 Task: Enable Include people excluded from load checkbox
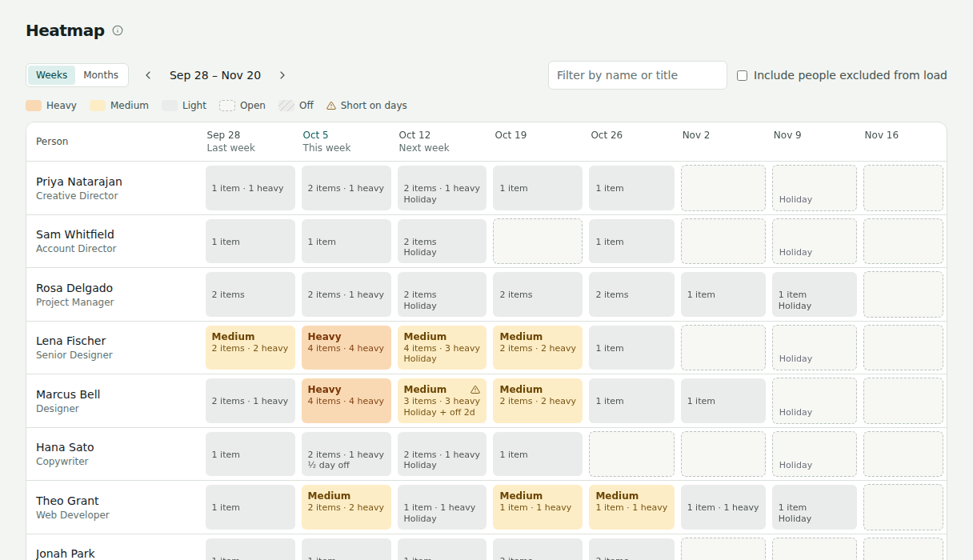pyautogui.click(x=742, y=75)
